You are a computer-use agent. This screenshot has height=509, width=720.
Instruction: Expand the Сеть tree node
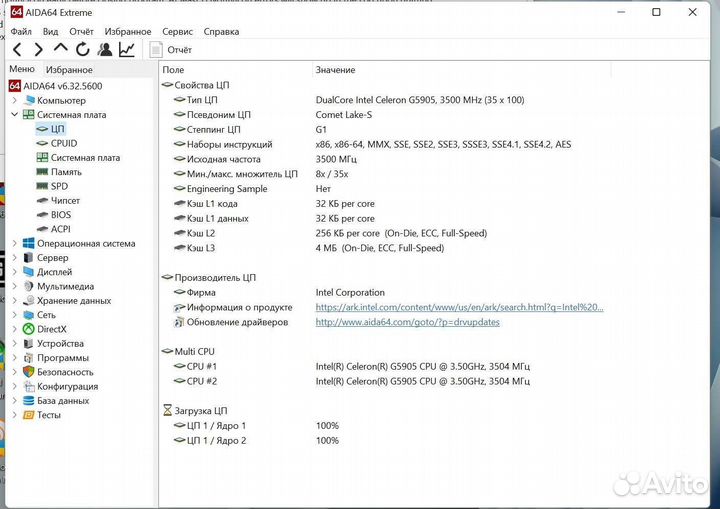14,315
